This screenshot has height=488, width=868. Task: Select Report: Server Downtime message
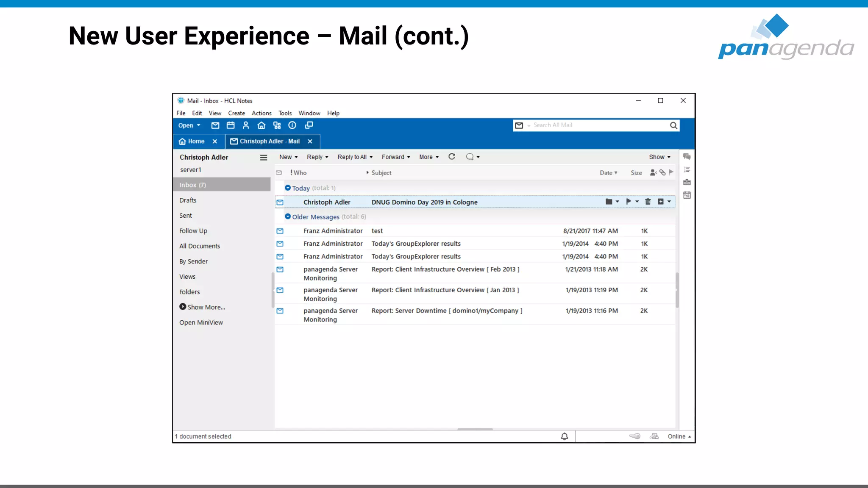pos(475,315)
